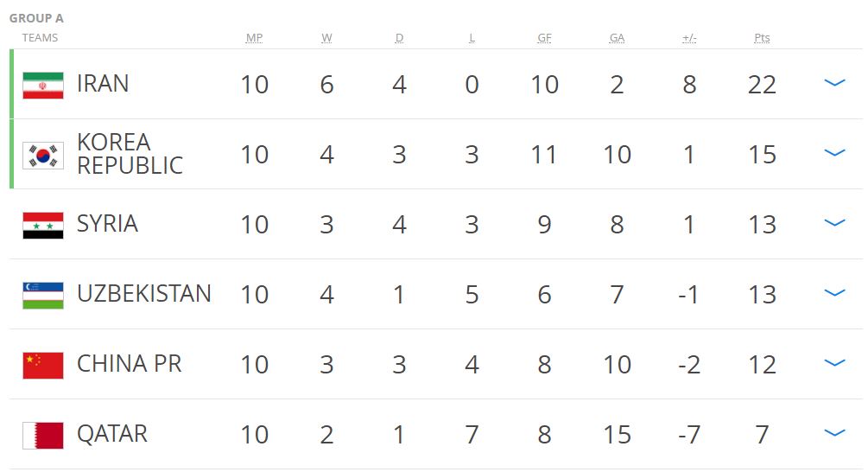
Task: Click the Qatar flag icon
Action: (43, 435)
